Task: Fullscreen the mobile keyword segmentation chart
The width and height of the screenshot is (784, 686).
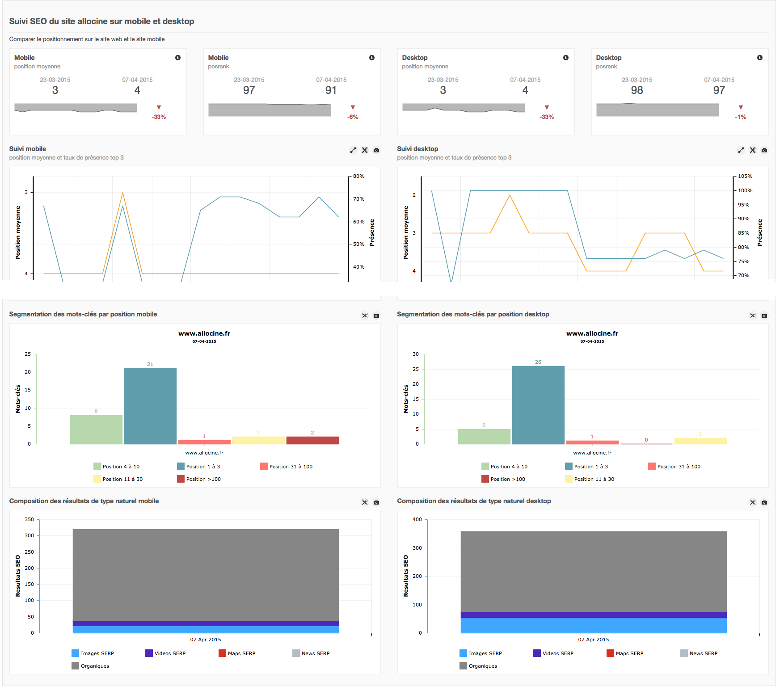Action: (365, 316)
